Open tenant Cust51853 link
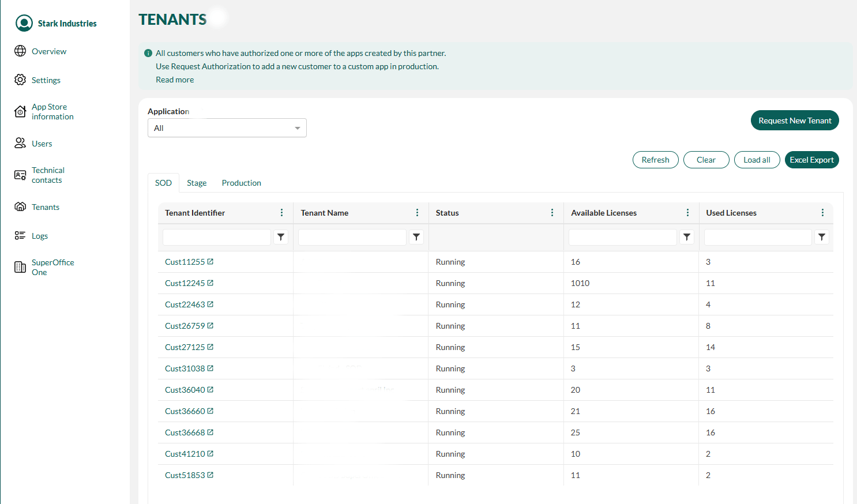The height and width of the screenshot is (504, 857). tap(185, 475)
